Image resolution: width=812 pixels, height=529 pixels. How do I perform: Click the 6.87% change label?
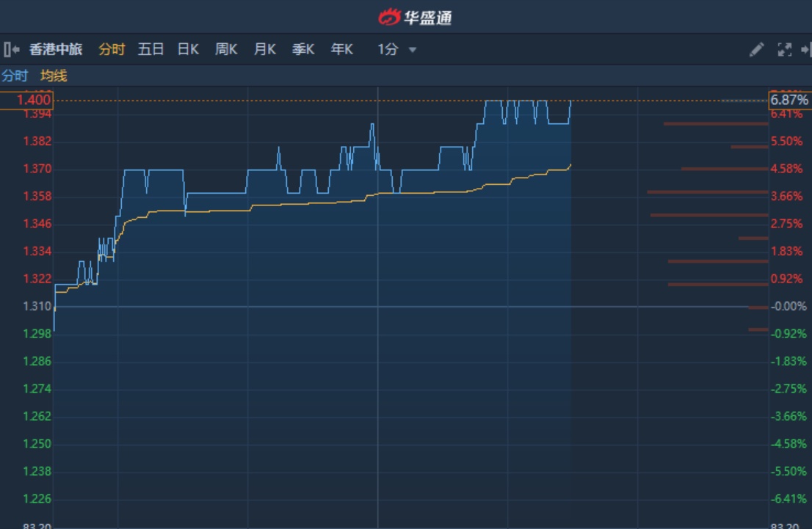tap(789, 100)
